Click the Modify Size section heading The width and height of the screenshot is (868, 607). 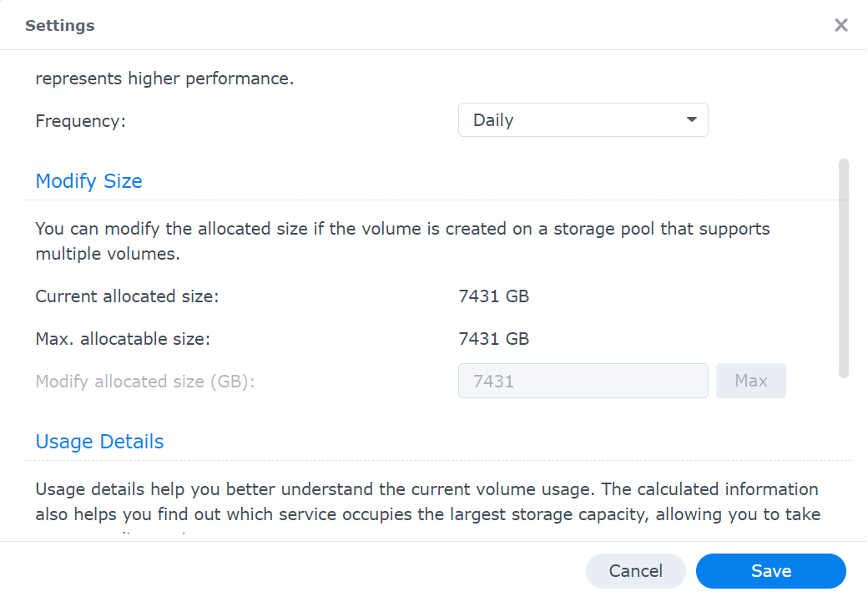tap(88, 181)
